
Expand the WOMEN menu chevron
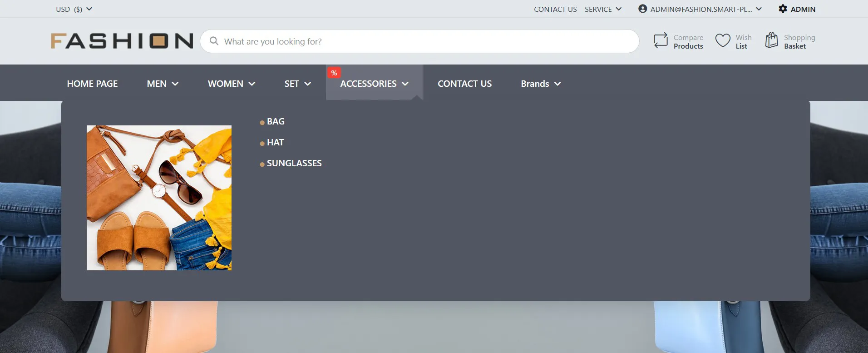(x=252, y=84)
